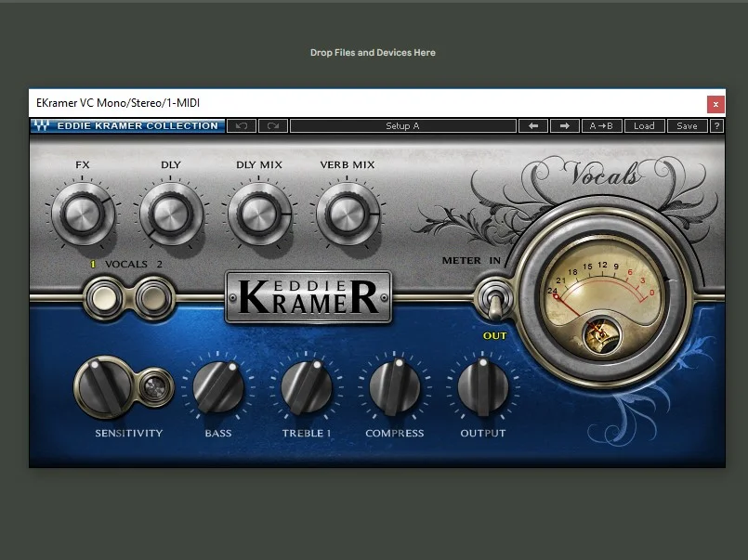Go to previous preset with left arrow
748x560 pixels.
pyautogui.click(x=533, y=125)
